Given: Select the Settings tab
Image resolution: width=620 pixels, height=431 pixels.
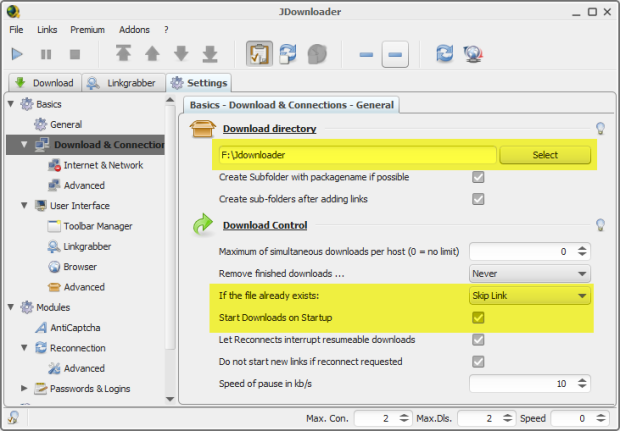Looking at the screenshot, I should pos(199,83).
